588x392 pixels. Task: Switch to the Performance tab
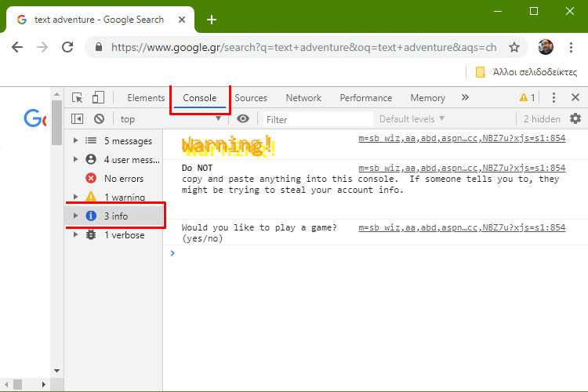(366, 98)
